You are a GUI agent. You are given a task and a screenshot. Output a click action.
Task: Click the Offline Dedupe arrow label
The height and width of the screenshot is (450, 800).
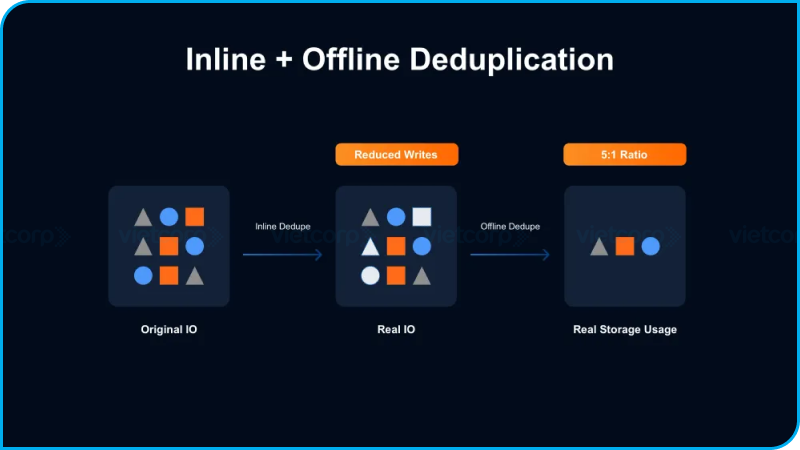click(510, 227)
